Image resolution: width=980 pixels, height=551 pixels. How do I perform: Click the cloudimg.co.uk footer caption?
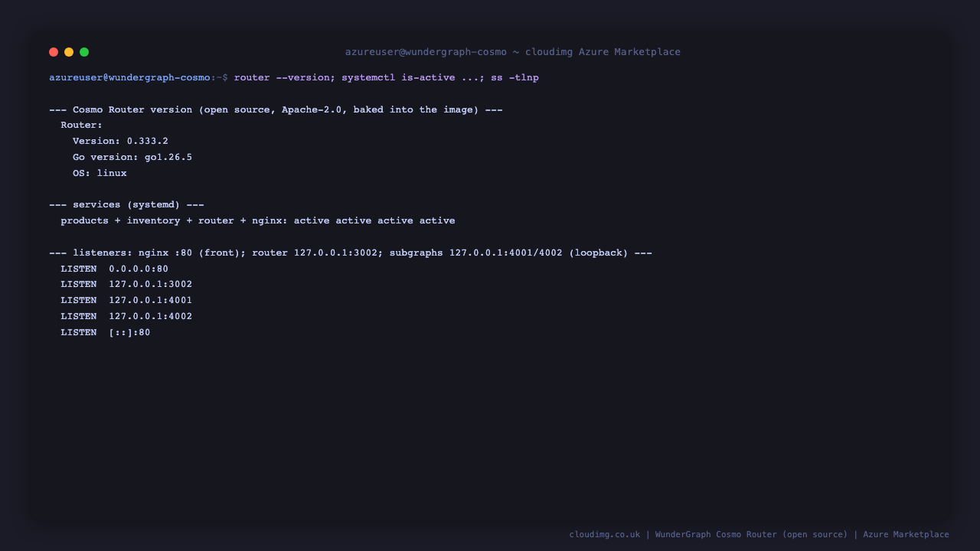tap(759, 534)
